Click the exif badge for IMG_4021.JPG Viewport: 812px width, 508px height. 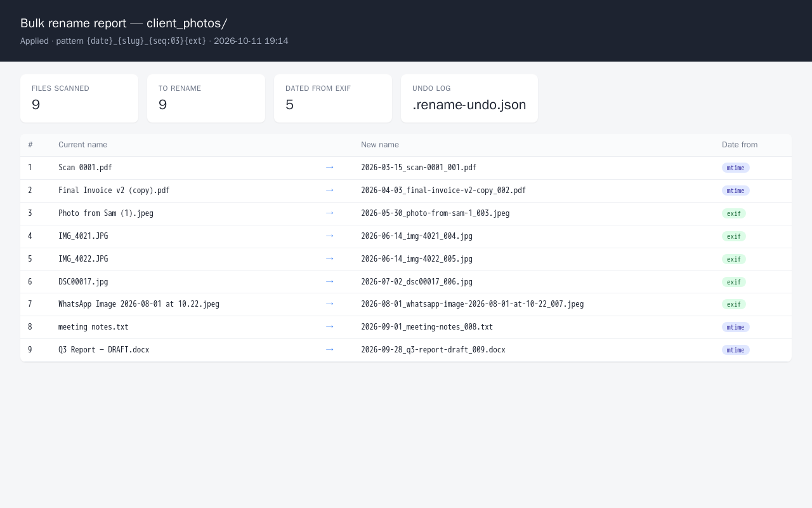click(734, 236)
